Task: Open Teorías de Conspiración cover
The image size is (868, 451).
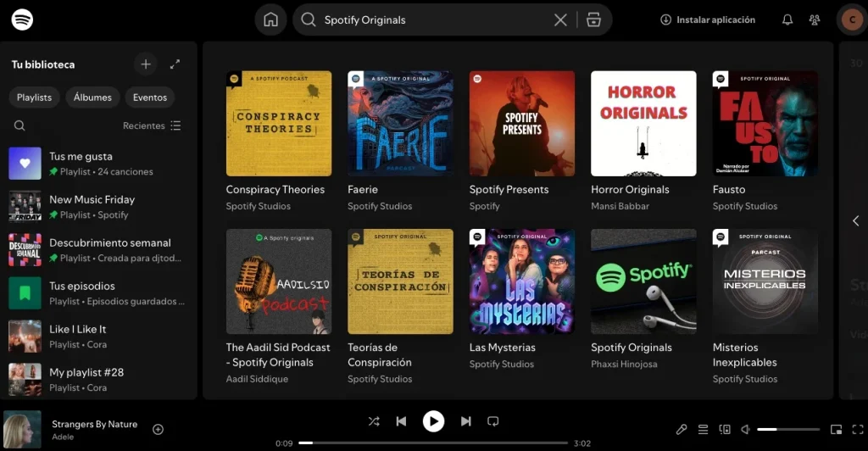Action: (400, 281)
